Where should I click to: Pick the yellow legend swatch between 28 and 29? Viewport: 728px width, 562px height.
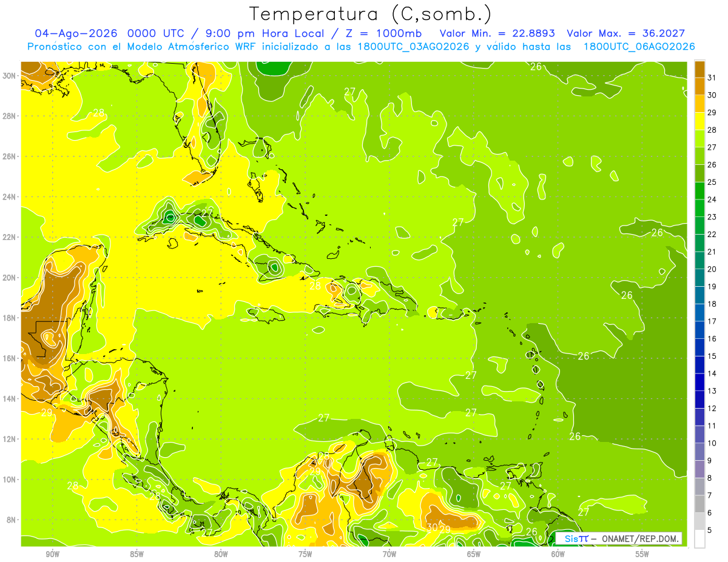point(699,121)
